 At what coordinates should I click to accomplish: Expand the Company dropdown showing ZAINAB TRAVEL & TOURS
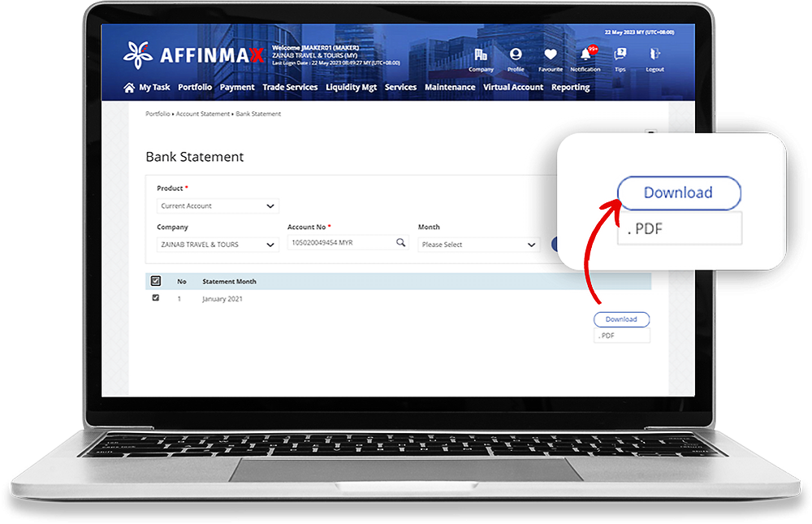[x=218, y=245]
